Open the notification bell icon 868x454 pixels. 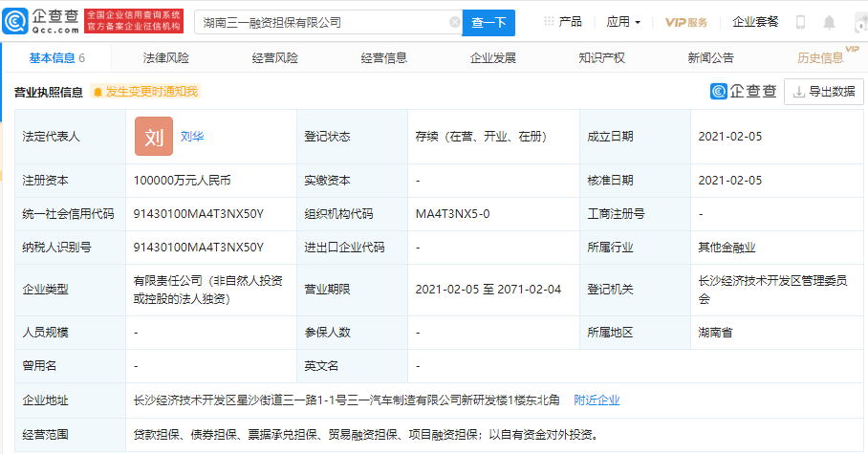(x=829, y=22)
